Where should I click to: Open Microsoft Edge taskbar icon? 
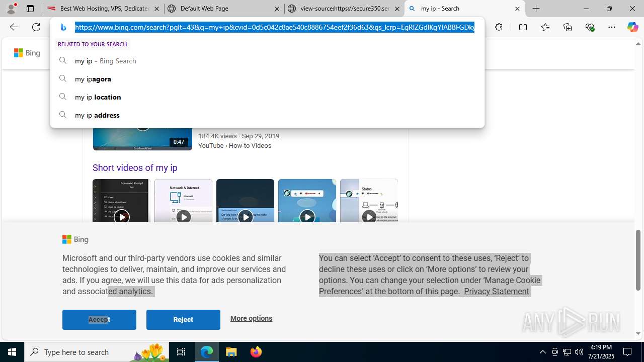[x=207, y=352]
